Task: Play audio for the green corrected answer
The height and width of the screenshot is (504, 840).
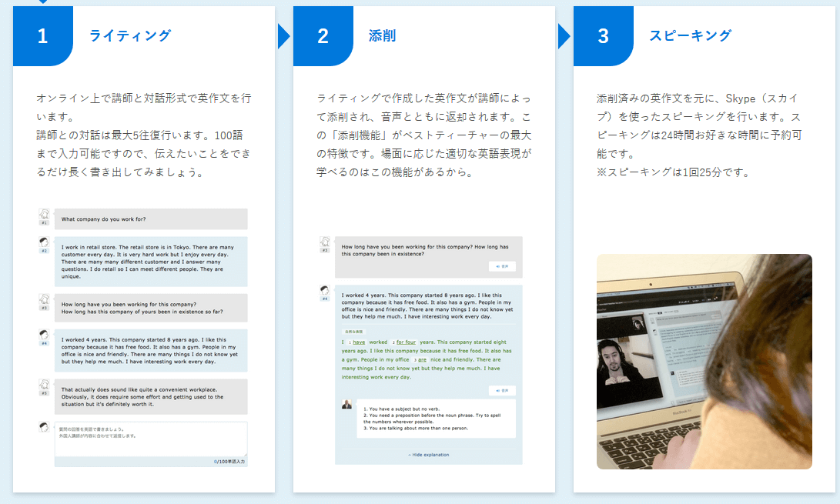Action: (502, 390)
